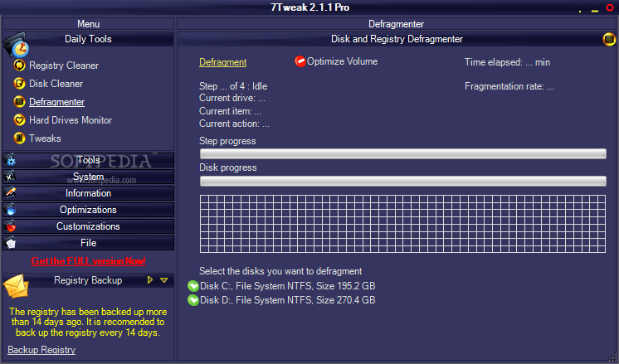
Task: Click the Defragmenter sidebar icon
Action: click(x=19, y=102)
